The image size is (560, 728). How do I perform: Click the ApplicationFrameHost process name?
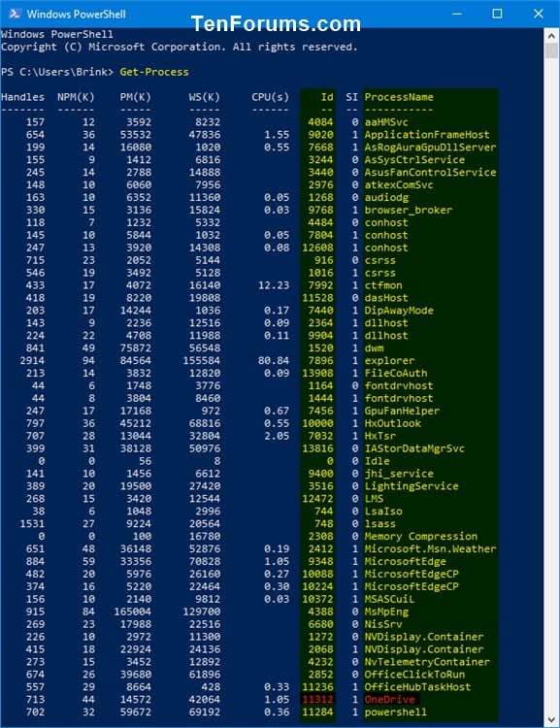coord(427,135)
